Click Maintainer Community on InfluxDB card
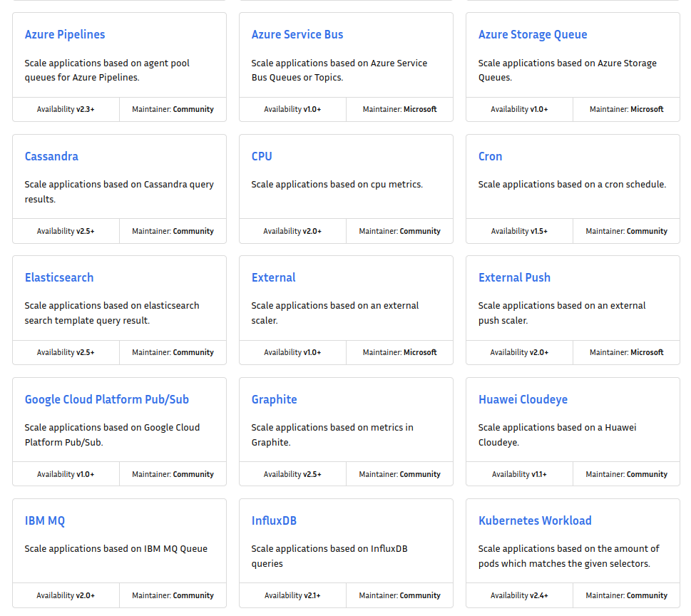The height and width of the screenshot is (616, 691). click(400, 595)
